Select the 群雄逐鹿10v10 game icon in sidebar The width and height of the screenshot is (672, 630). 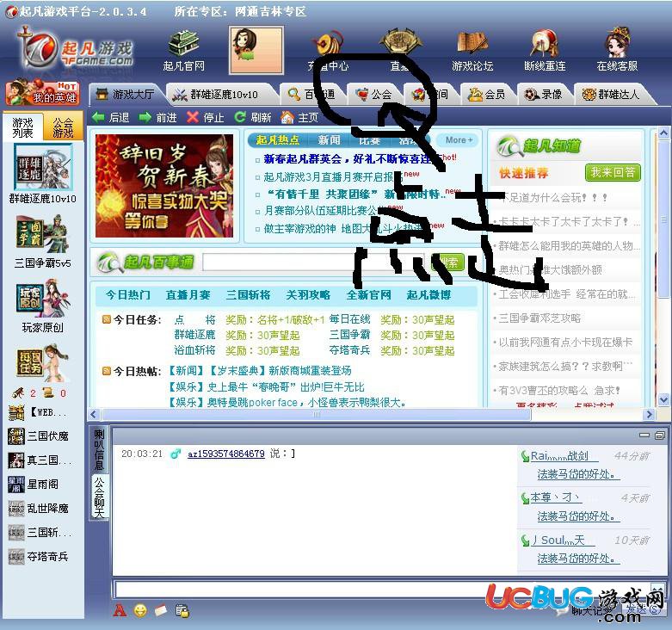click(x=43, y=168)
